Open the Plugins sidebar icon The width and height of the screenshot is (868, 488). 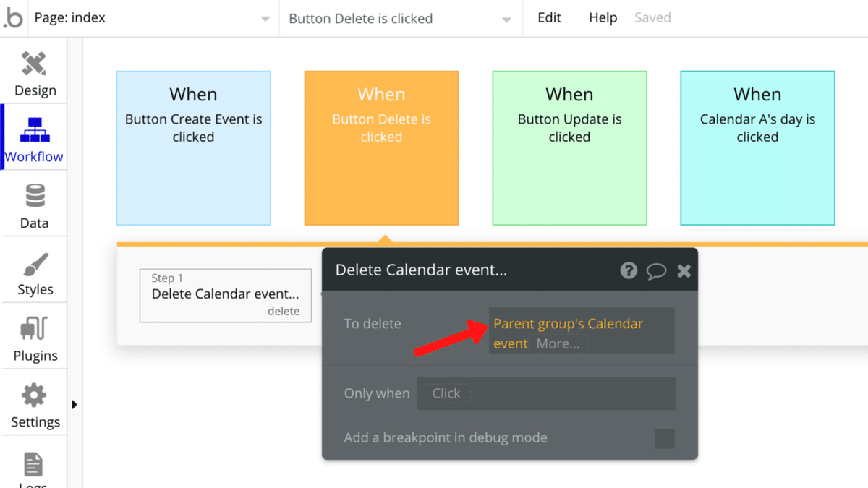(x=35, y=330)
